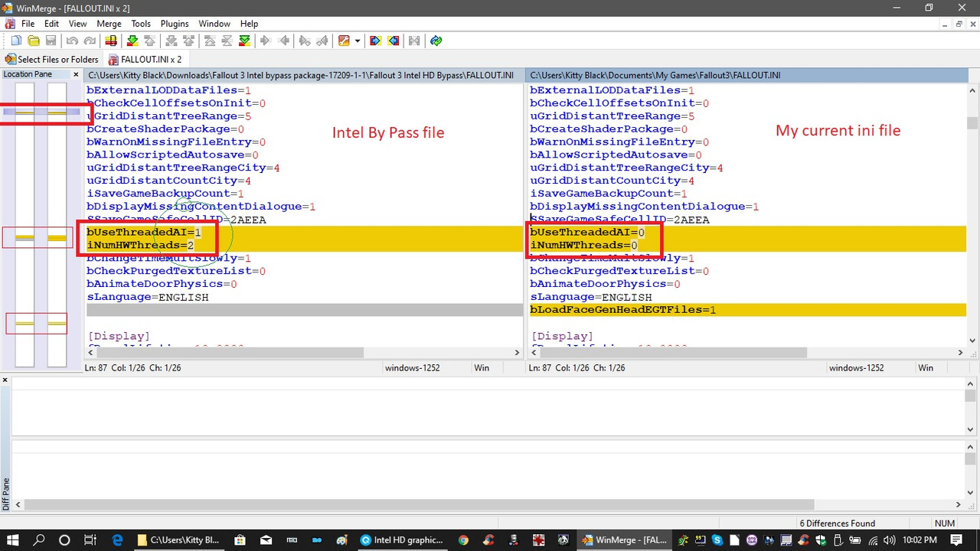Click the 6 Differences Found status text
The image size is (980, 551).
[x=838, y=523]
